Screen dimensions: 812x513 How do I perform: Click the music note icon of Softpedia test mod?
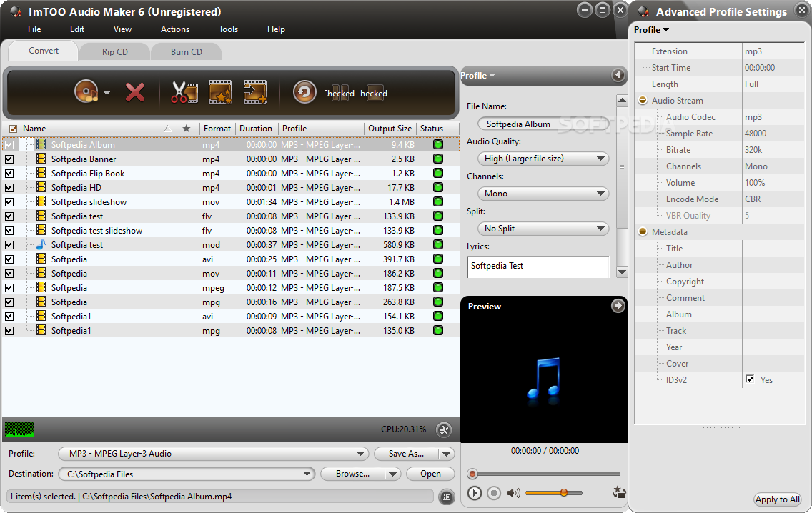41,244
